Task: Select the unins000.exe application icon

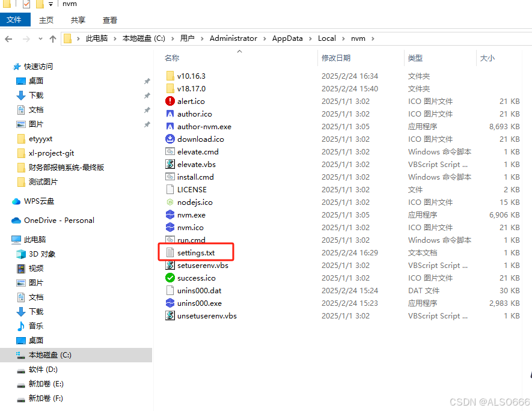Action: pos(170,303)
